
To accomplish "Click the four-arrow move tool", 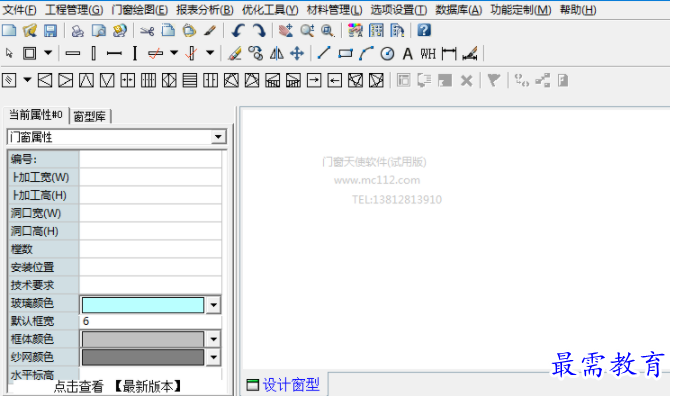I will 297,54.
